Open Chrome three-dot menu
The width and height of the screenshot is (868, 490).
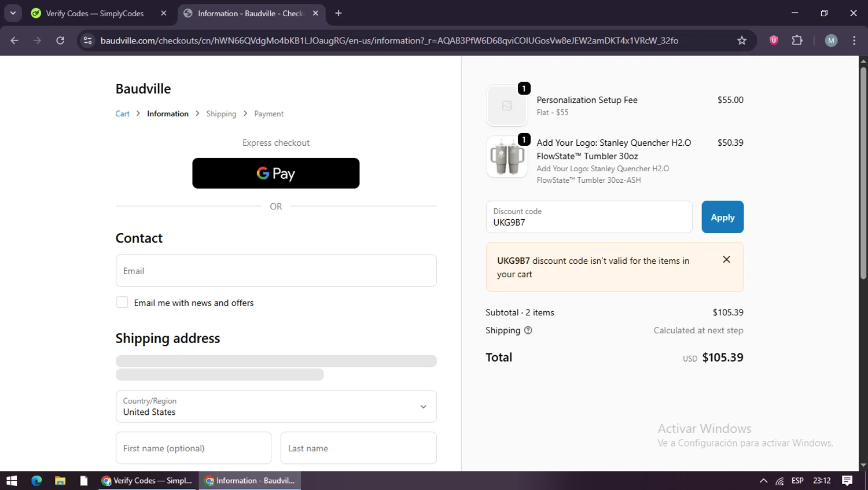854,40
